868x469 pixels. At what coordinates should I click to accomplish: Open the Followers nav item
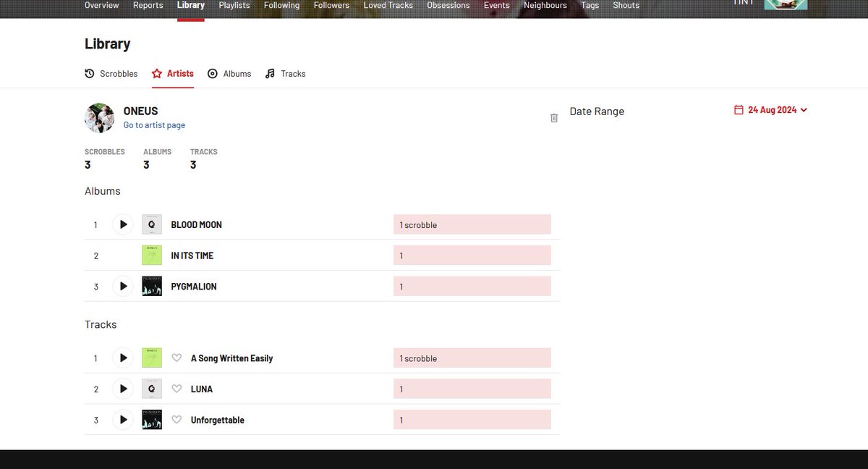331,6
